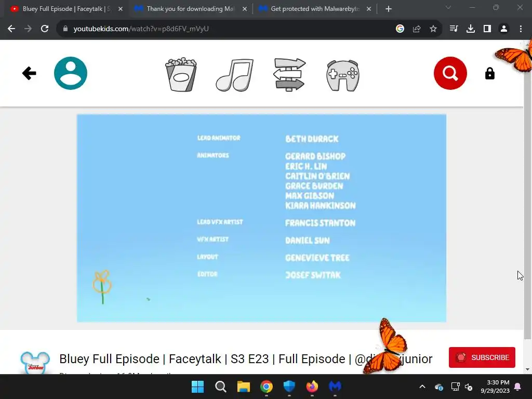The image size is (532, 399).
Task: Click the Google icon in address bar
Action: point(400,29)
